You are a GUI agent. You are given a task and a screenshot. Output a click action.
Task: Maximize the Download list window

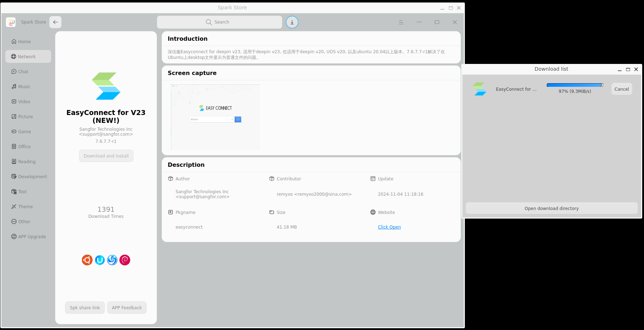[x=628, y=69]
